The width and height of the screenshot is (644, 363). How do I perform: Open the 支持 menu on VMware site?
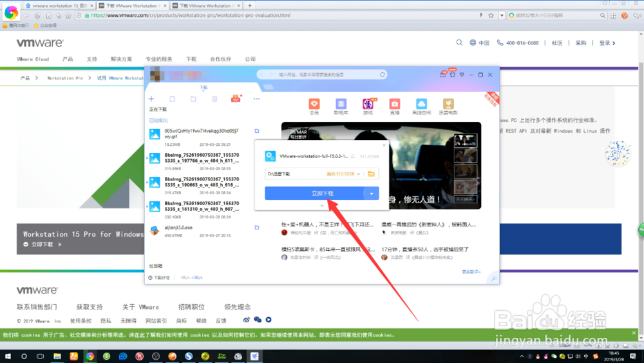[91, 59]
